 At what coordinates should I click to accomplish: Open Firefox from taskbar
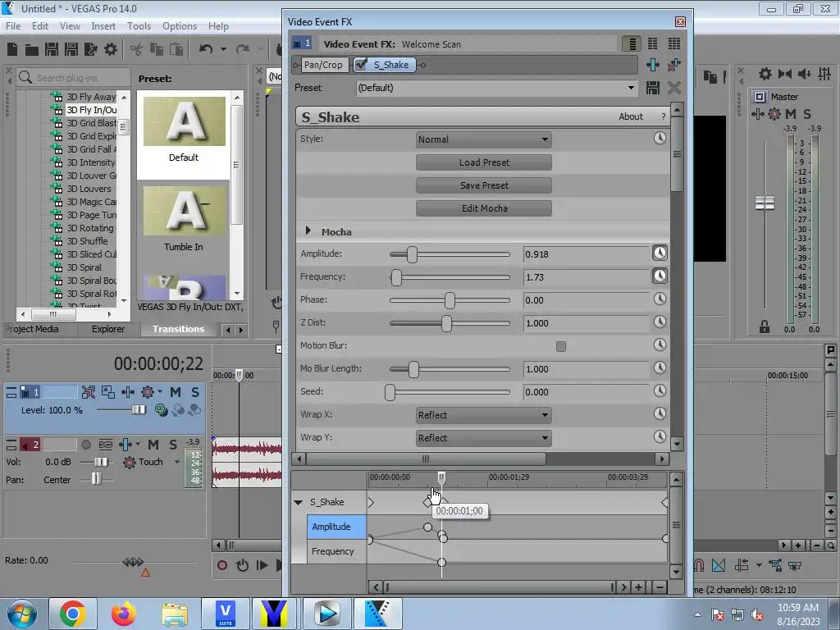click(x=123, y=614)
